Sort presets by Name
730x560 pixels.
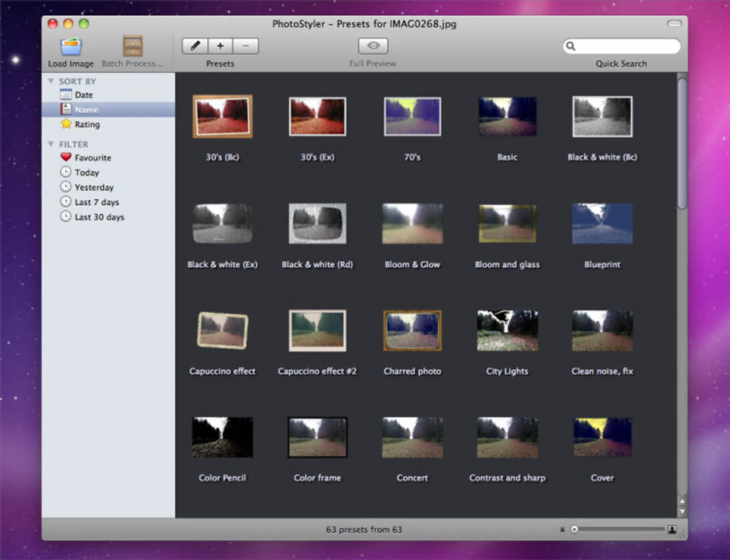click(109, 109)
